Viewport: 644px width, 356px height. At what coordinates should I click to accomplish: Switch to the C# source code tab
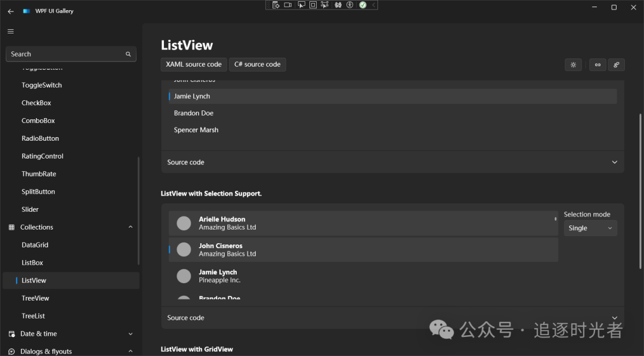point(258,64)
